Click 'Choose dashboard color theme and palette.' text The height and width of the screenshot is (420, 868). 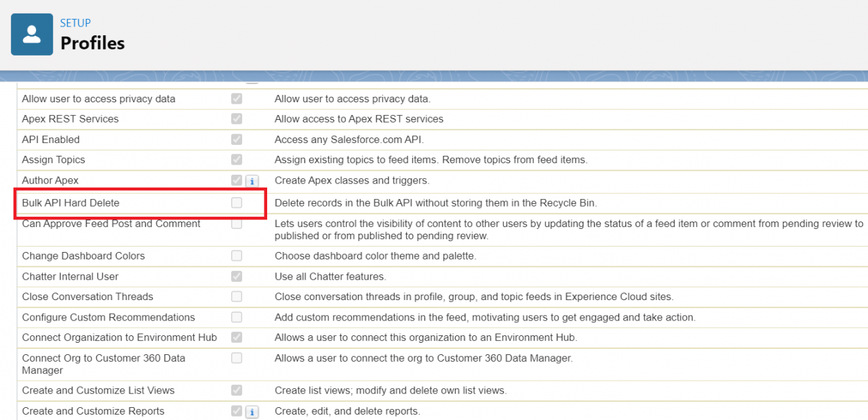[376, 256]
